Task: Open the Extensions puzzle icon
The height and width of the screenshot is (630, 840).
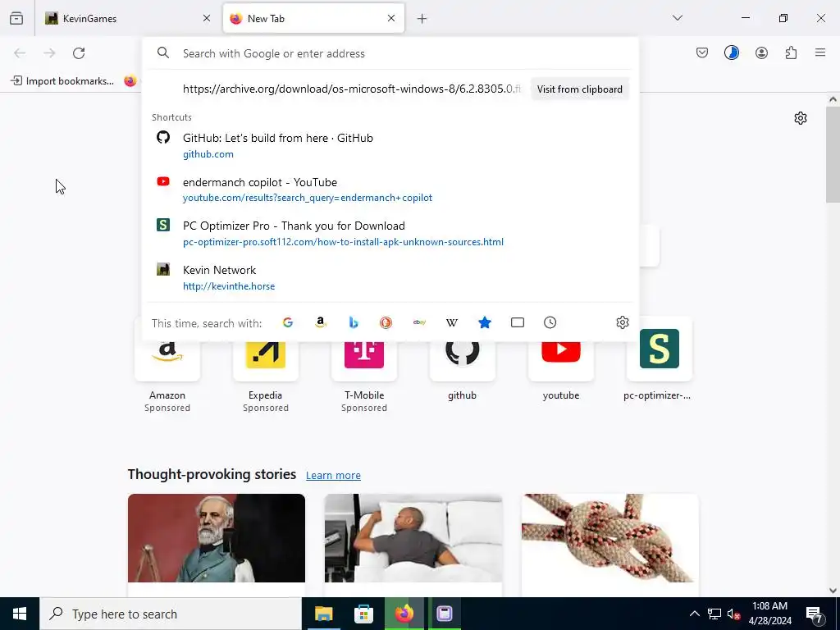Action: tap(791, 52)
